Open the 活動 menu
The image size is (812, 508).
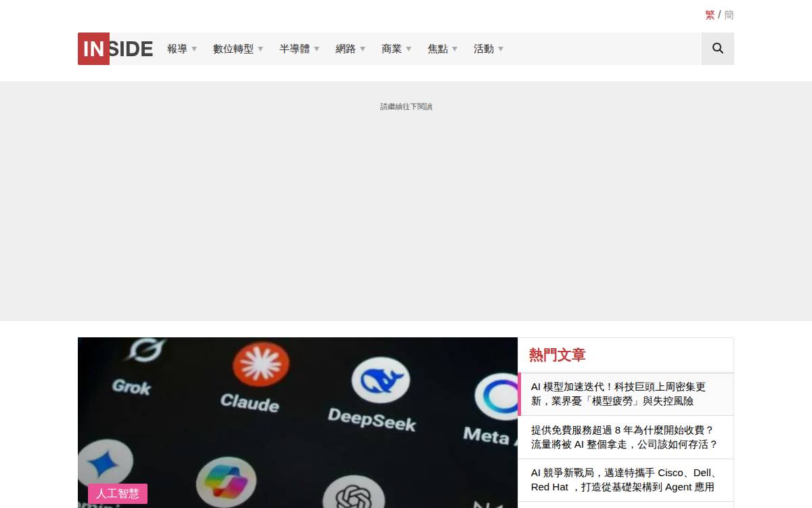484,49
